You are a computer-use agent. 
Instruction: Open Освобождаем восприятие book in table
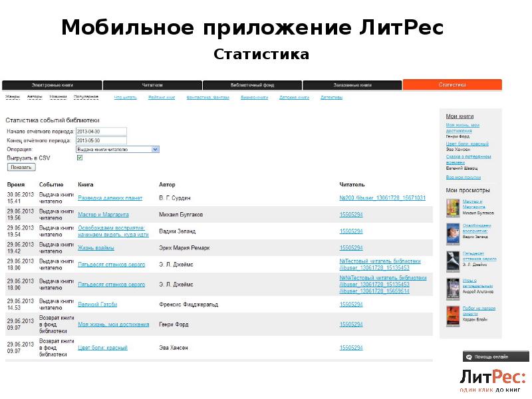[x=113, y=231]
